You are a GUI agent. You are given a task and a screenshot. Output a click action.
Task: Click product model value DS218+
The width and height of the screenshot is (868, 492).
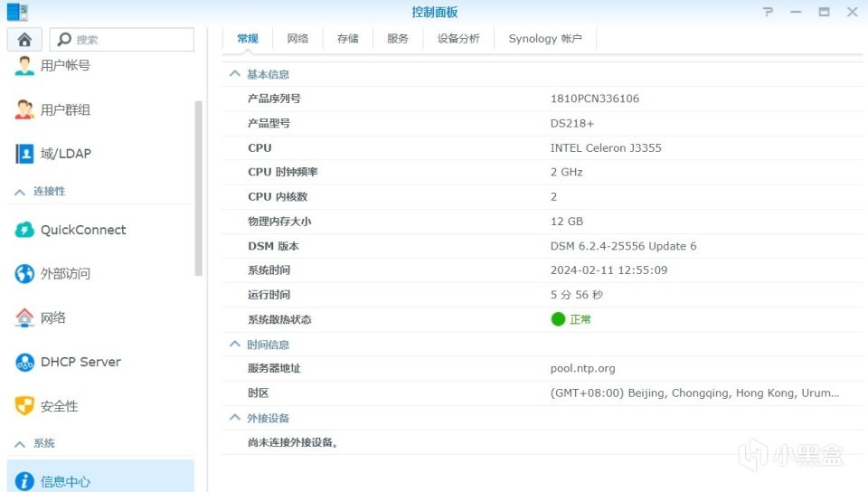point(571,123)
